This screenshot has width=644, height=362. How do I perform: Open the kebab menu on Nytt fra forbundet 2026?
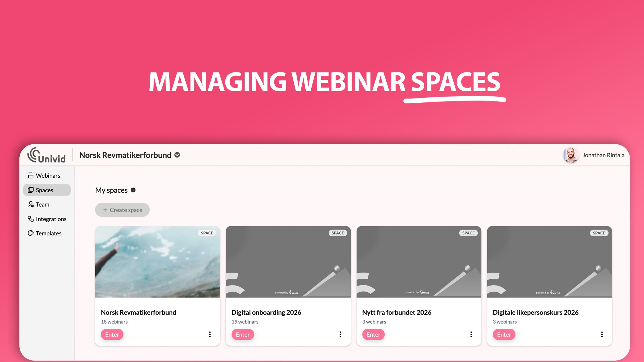(471, 335)
